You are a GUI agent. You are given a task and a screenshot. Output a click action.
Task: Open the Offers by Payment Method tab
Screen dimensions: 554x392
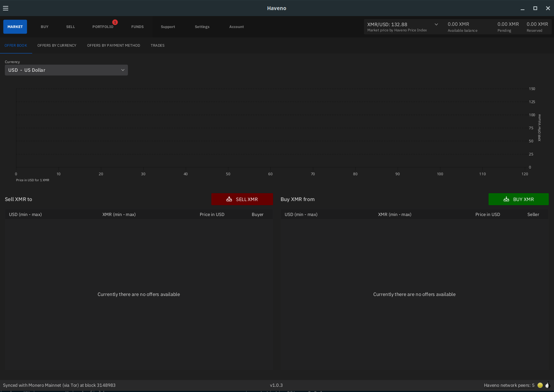(x=113, y=46)
